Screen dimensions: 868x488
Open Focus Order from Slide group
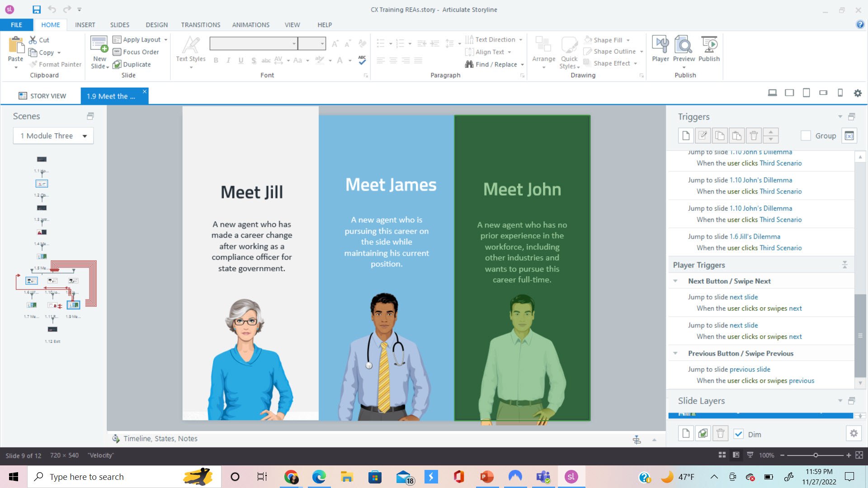point(136,52)
